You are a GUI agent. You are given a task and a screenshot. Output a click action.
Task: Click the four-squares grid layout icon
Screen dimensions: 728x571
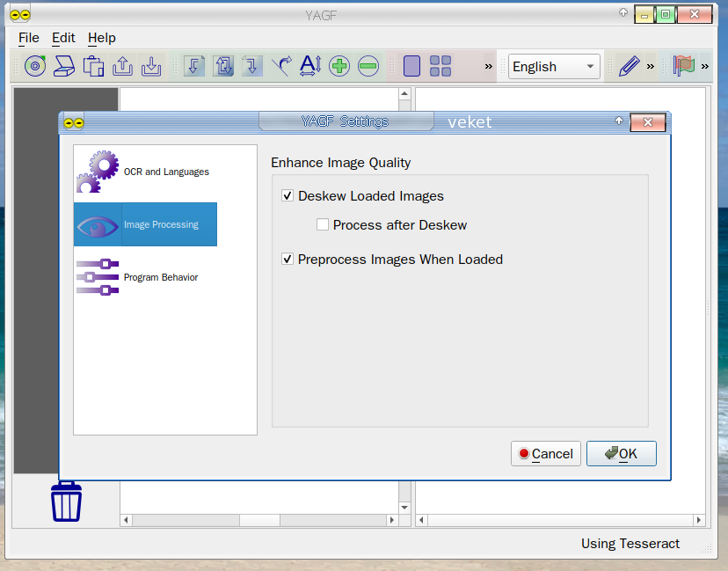point(440,66)
